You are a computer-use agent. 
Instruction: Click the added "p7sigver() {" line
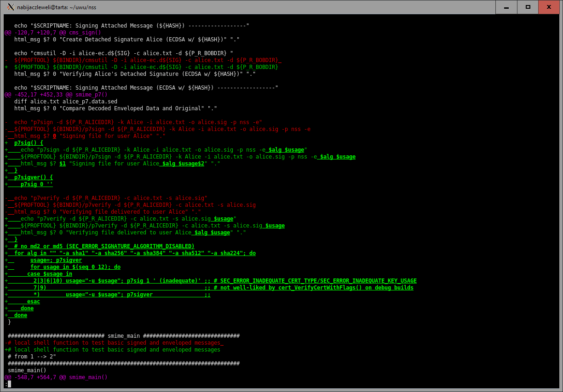(34, 177)
